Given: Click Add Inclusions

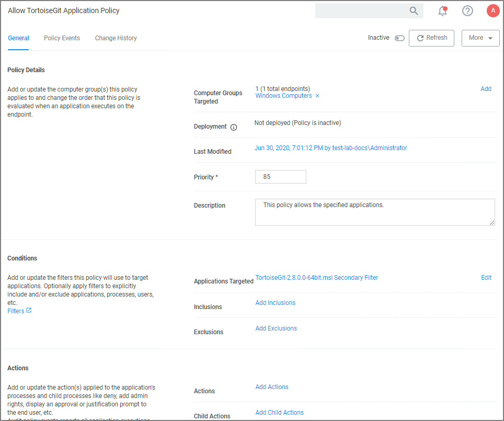Looking at the screenshot, I should 275,303.
